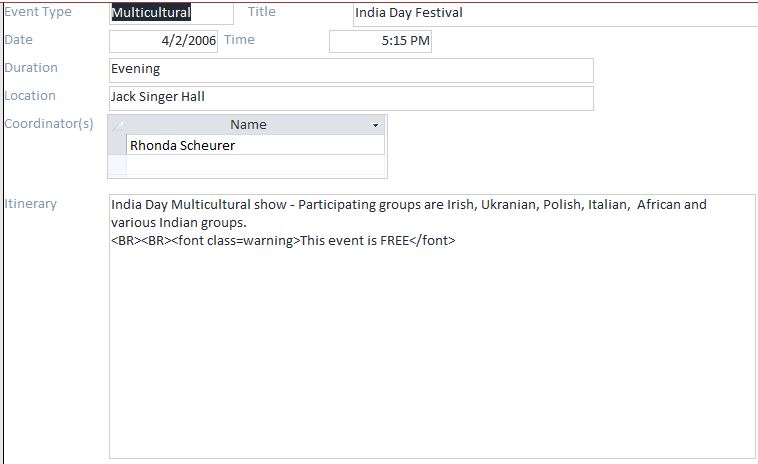758x464 pixels.
Task: Click the subform select-all corner box
Action: coord(117,125)
